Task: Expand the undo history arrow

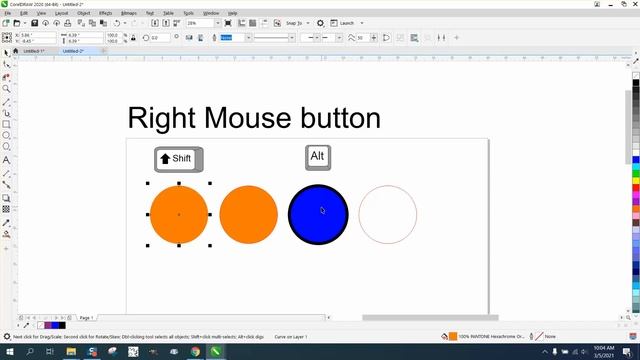Action: [125, 23]
